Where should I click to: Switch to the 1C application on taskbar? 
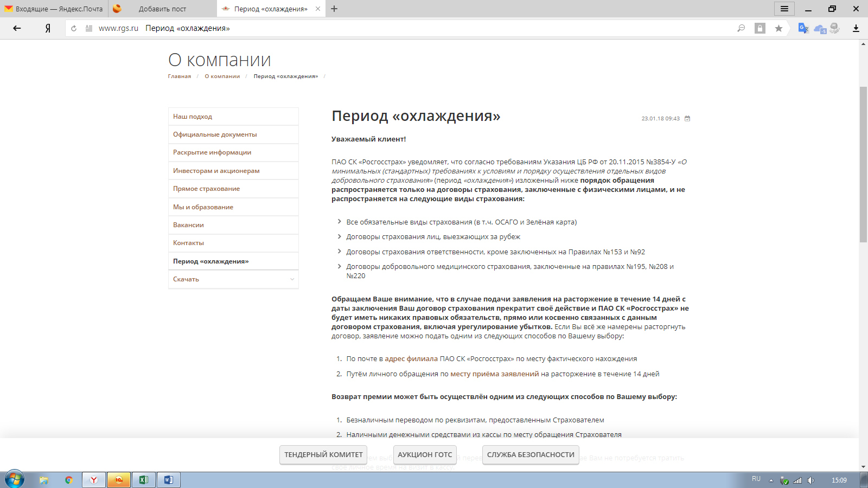(119, 480)
